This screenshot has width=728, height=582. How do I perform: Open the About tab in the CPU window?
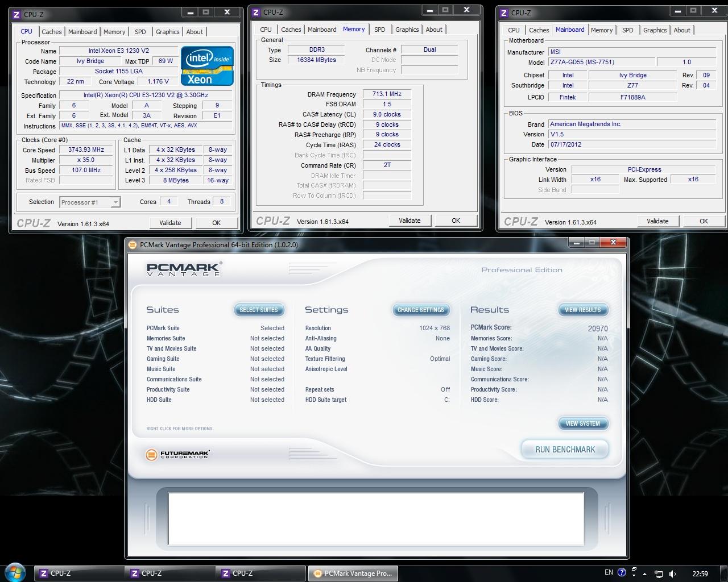coord(195,32)
